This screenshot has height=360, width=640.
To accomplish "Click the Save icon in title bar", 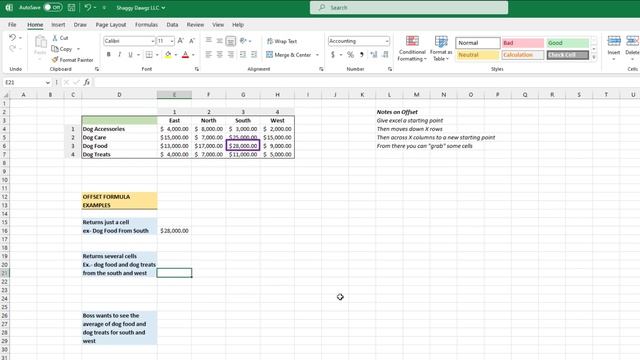I will pos(71,7).
